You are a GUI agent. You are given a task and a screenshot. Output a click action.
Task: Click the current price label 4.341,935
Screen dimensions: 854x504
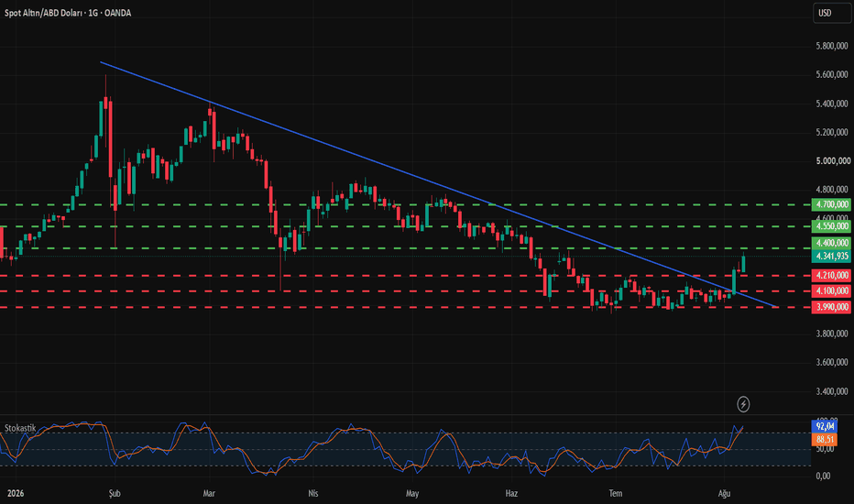[x=831, y=256]
